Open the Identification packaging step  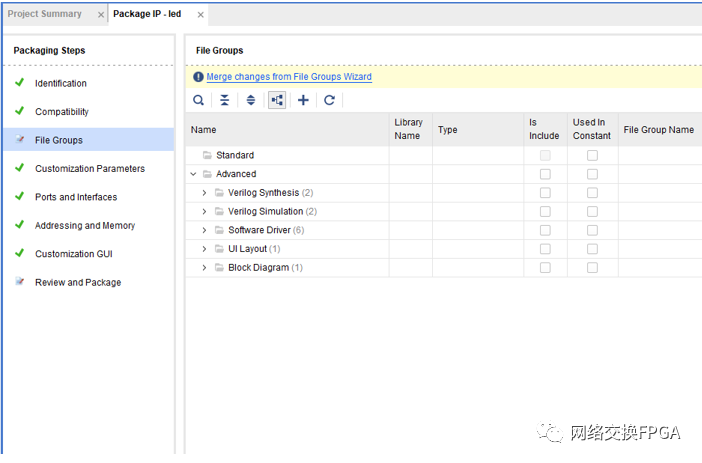[x=61, y=83]
